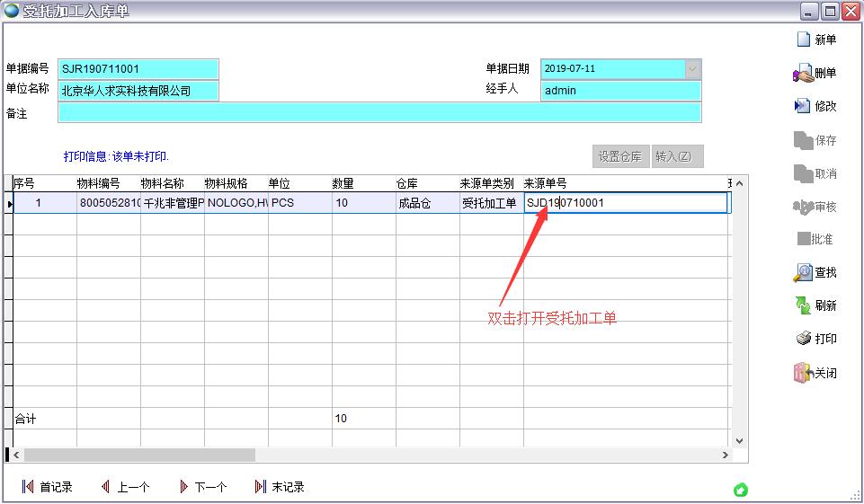Viewport: 864px width, 504px height.
Task: Expand the 单据日期 date dropdown
Action: pyautogui.click(x=692, y=69)
